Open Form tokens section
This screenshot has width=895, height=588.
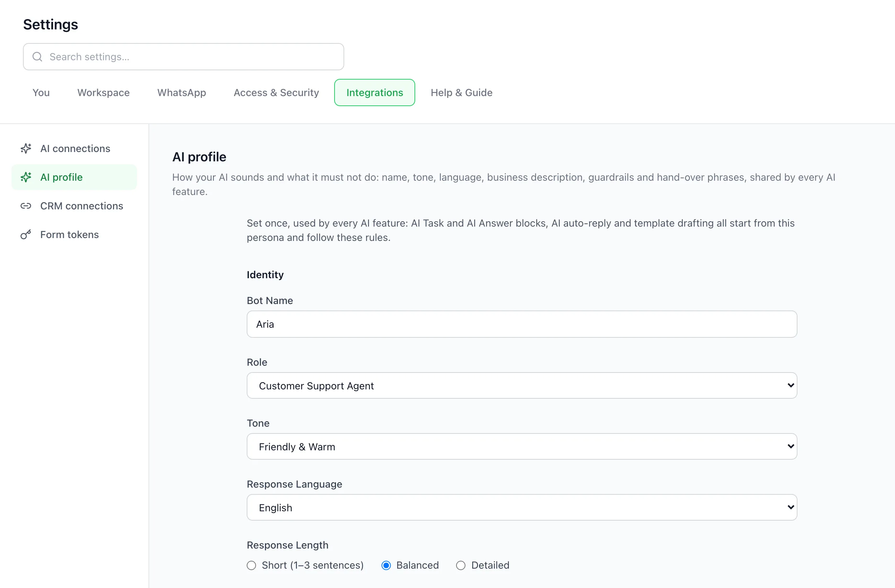(74, 234)
